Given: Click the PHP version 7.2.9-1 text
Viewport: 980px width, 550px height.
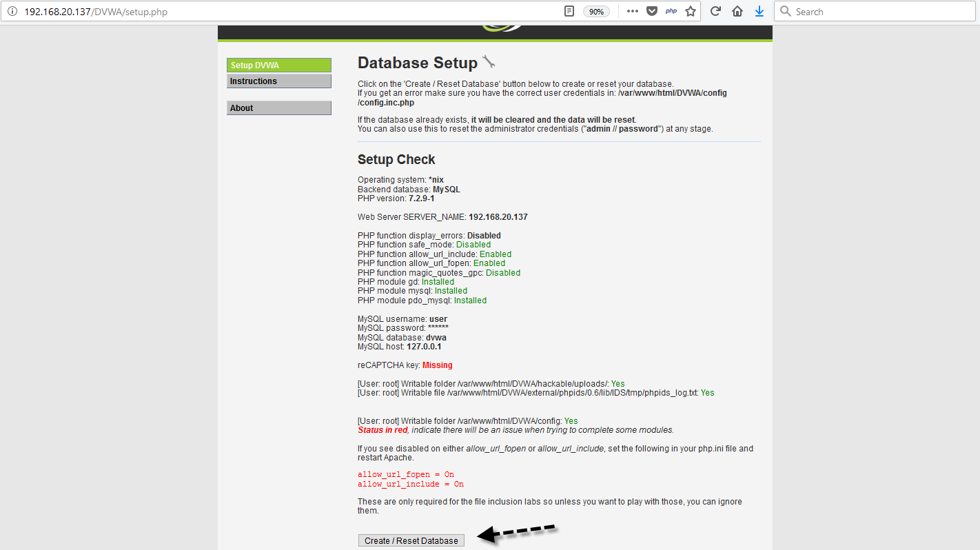Looking at the screenshot, I should [x=396, y=198].
